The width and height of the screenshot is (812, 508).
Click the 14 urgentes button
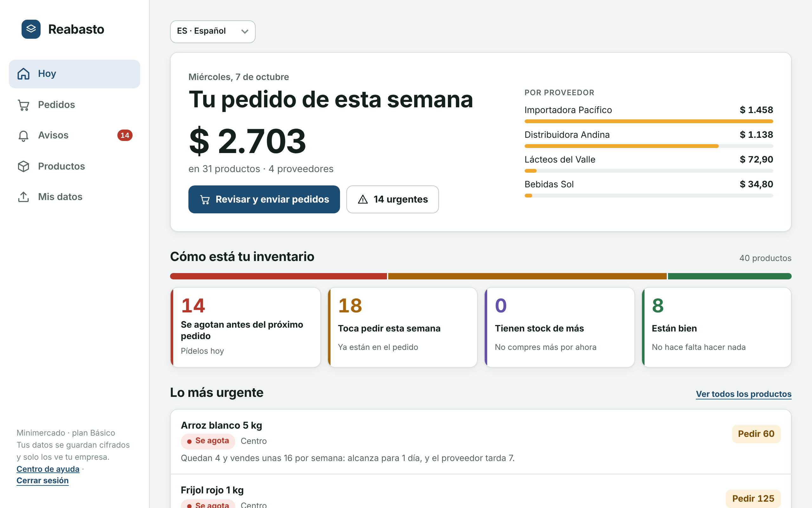click(393, 200)
